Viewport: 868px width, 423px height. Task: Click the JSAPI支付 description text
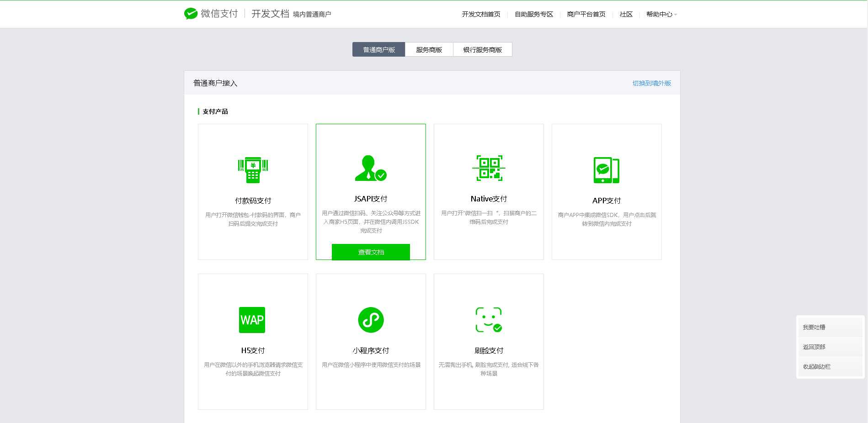coord(371,222)
